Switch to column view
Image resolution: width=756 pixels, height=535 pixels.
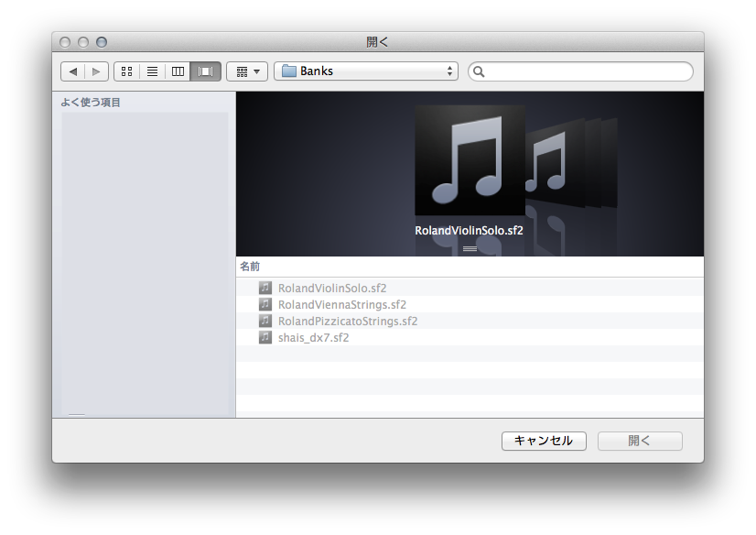pyautogui.click(x=178, y=71)
